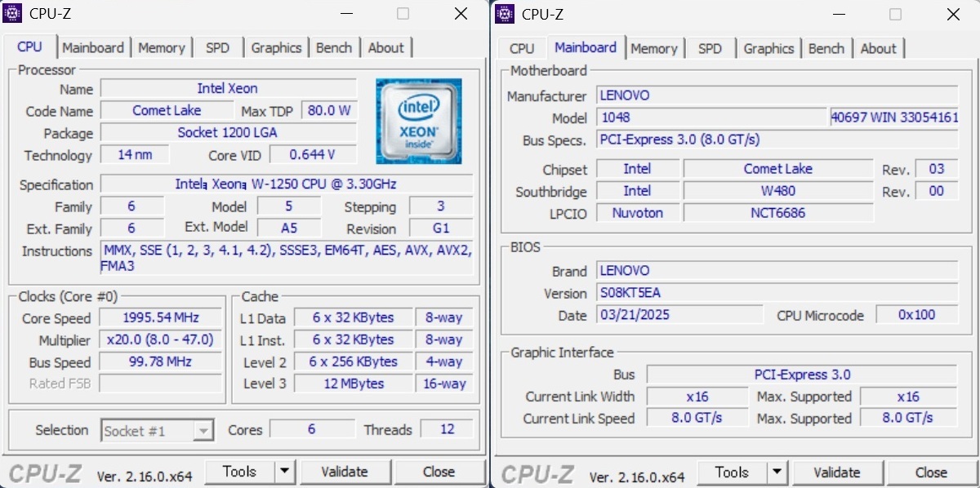Viewport: 980px width, 488px height.
Task: Click the processor Name field Intel Xeon
Action: coord(228,88)
